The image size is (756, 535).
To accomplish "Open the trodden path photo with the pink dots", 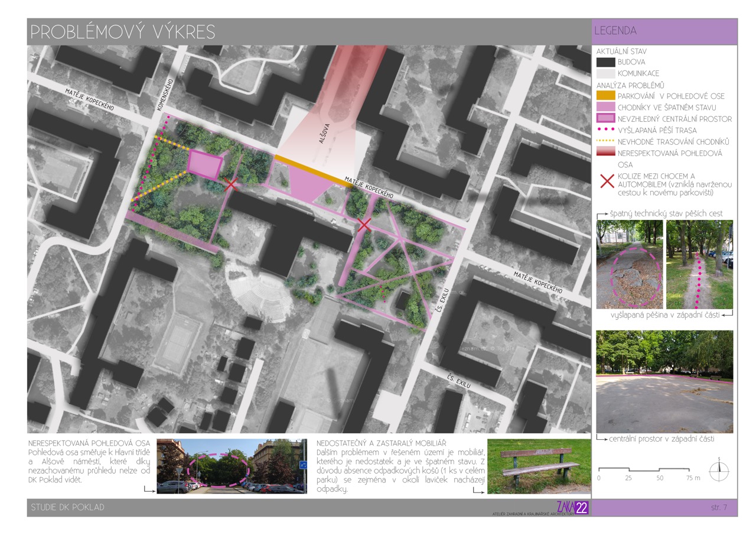I will point(700,264).
